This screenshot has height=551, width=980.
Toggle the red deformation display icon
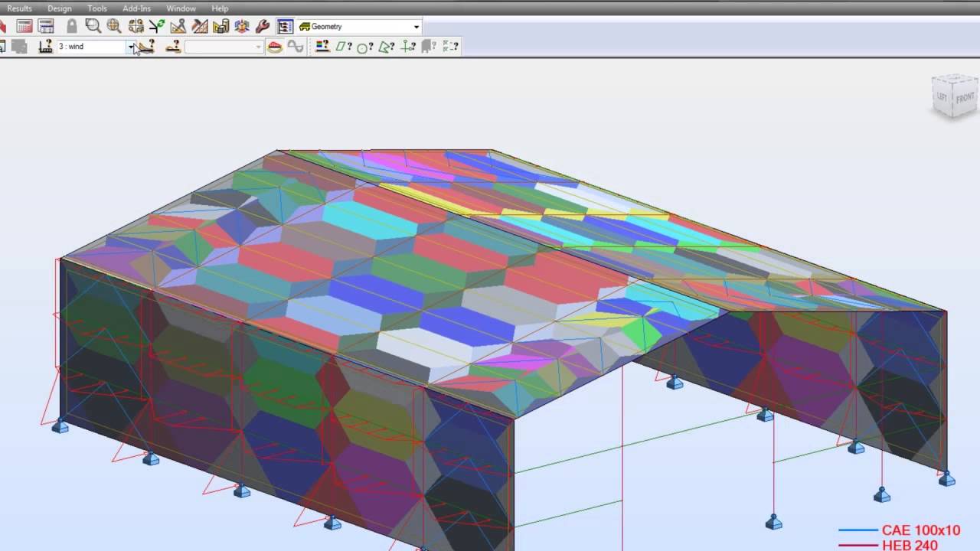click(x=275, y=47)
